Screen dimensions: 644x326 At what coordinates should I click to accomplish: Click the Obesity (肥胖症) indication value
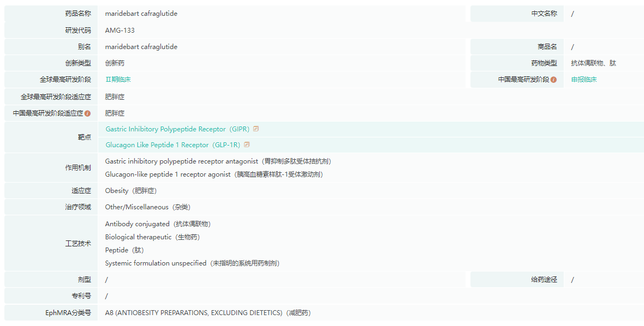130,191
